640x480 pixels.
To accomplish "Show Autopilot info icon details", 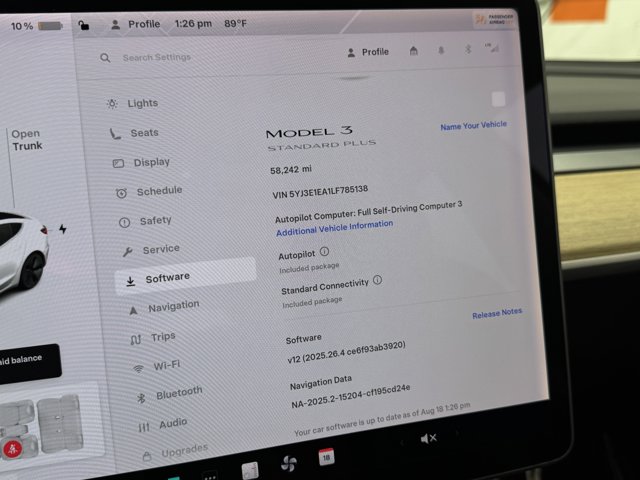I will point(324,251).
